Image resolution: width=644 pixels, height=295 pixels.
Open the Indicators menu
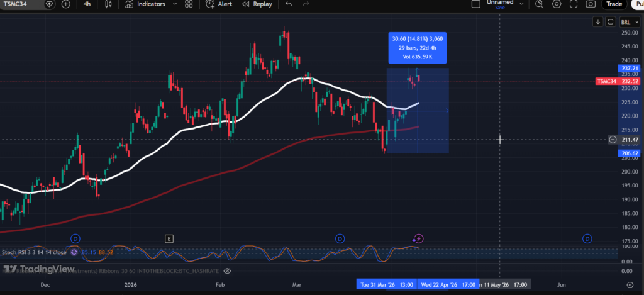tap(145, 4)
